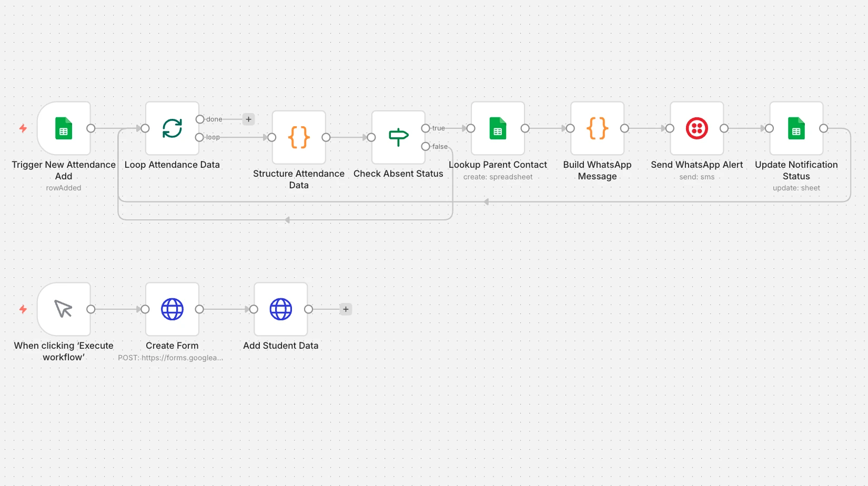The image size is (868, 486).
Task: Click the Update Notification Status output connector
Action: pos(824,128)
